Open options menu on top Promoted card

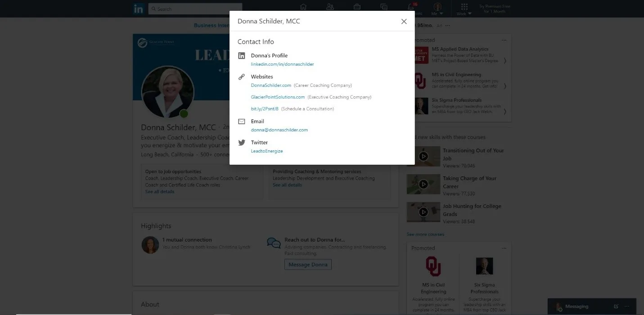[504, 40]
